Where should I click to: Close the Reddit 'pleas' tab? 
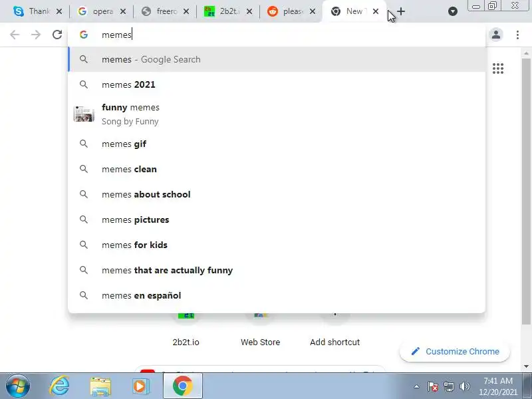pyautogui.click(x=313, y=11)
